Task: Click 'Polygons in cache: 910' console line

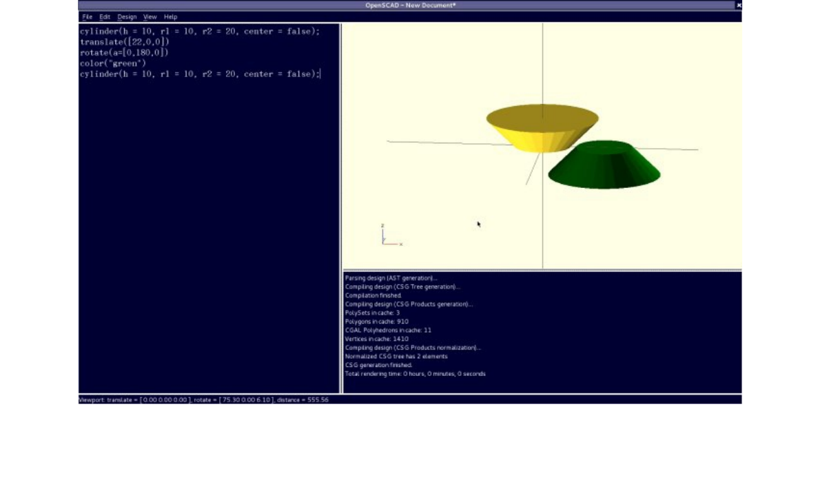Action: coord(376,322)
